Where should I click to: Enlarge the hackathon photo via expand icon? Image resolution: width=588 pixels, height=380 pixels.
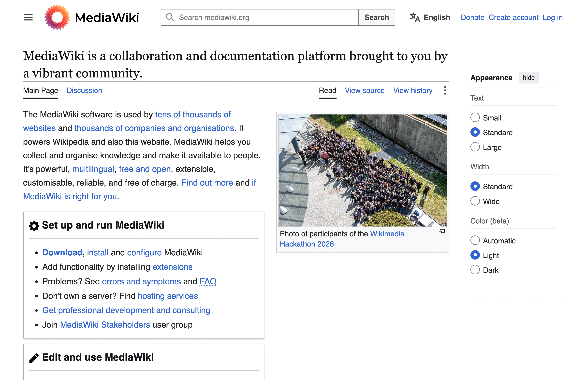coord(441,232)
